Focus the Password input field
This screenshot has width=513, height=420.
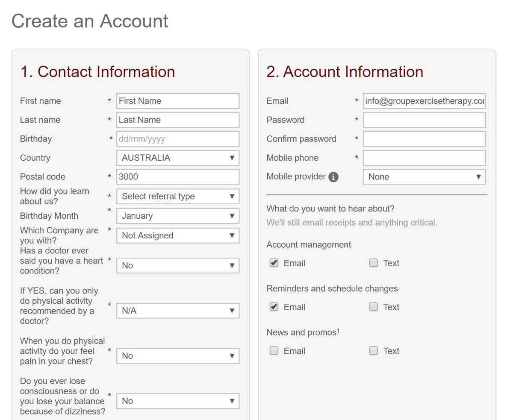point(424,120)
